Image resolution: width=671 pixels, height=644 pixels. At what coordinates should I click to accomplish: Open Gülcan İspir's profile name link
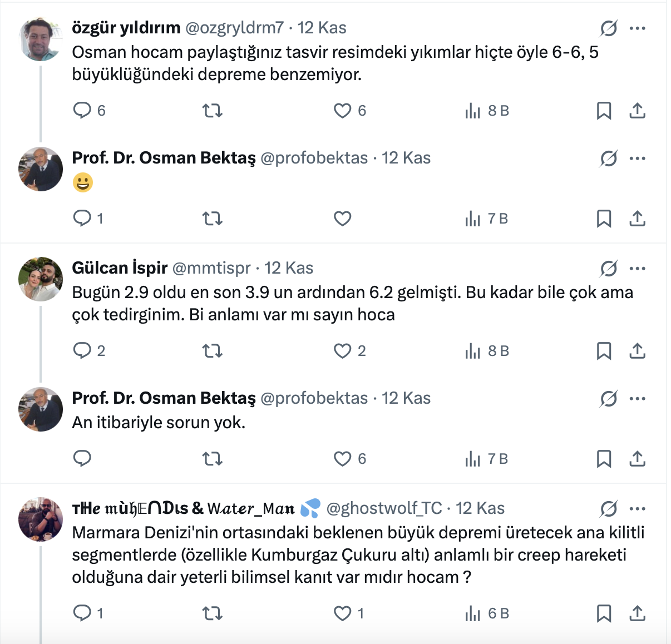[120, 268]
